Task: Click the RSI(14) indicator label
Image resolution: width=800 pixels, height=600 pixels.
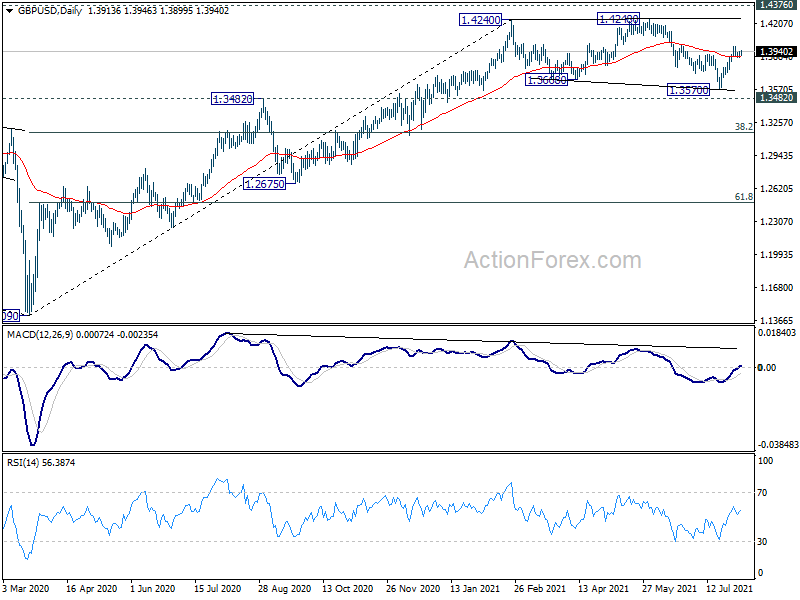Action: (x=24, y=462)
